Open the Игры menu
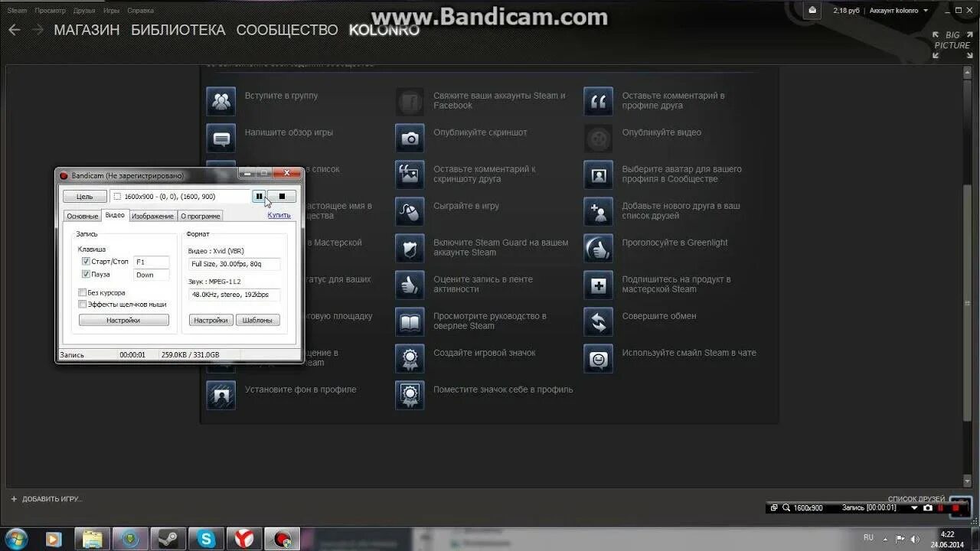The width and height of the screenshot is (980, 551). (x=111, y=11)
